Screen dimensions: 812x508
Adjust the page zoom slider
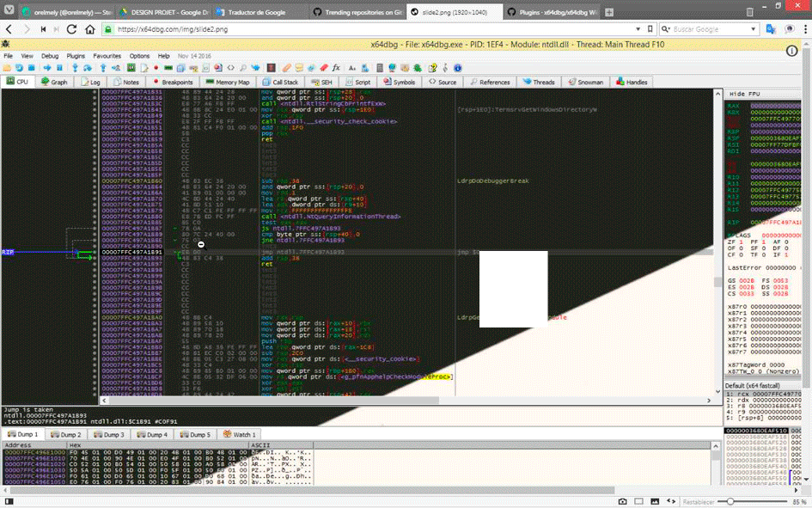pyautogui.click(x=730, y=501)
